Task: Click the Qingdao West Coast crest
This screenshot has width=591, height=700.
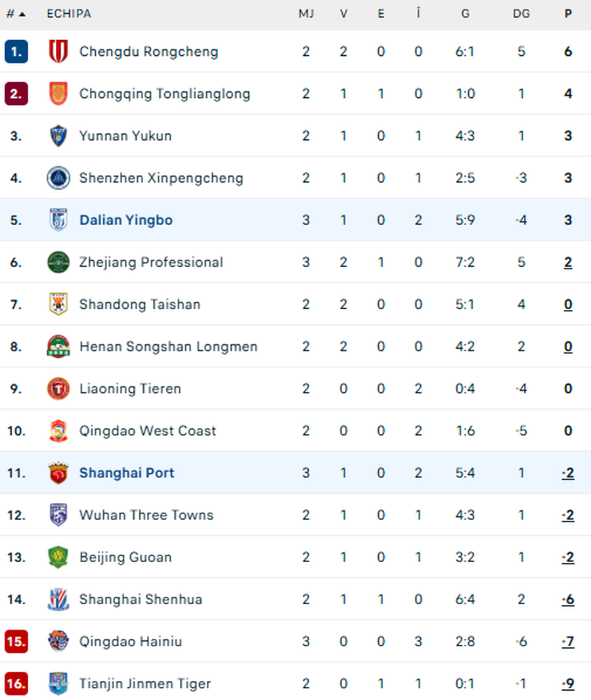Action: 58,431
